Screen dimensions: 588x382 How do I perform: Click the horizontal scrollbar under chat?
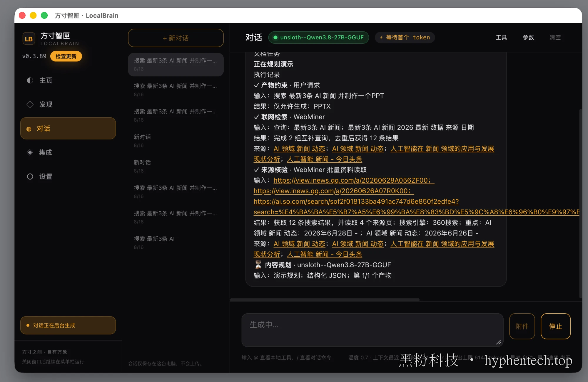coord(325,300)
